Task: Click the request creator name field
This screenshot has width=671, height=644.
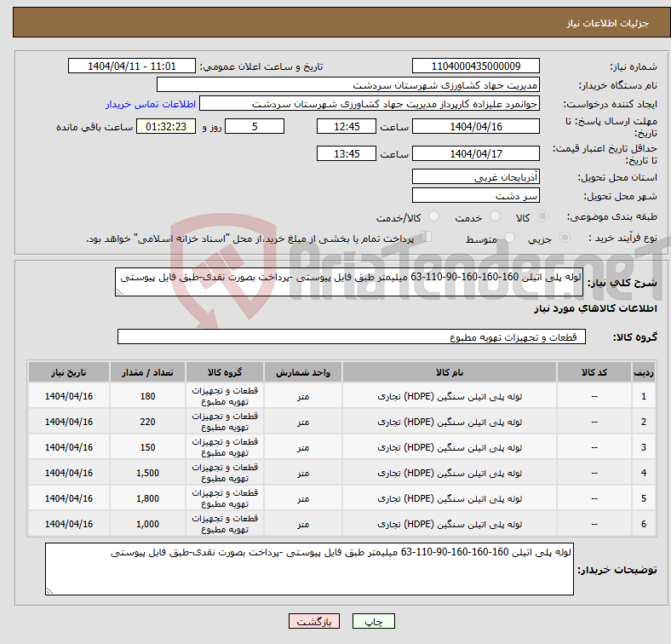Action: point(370,104)
